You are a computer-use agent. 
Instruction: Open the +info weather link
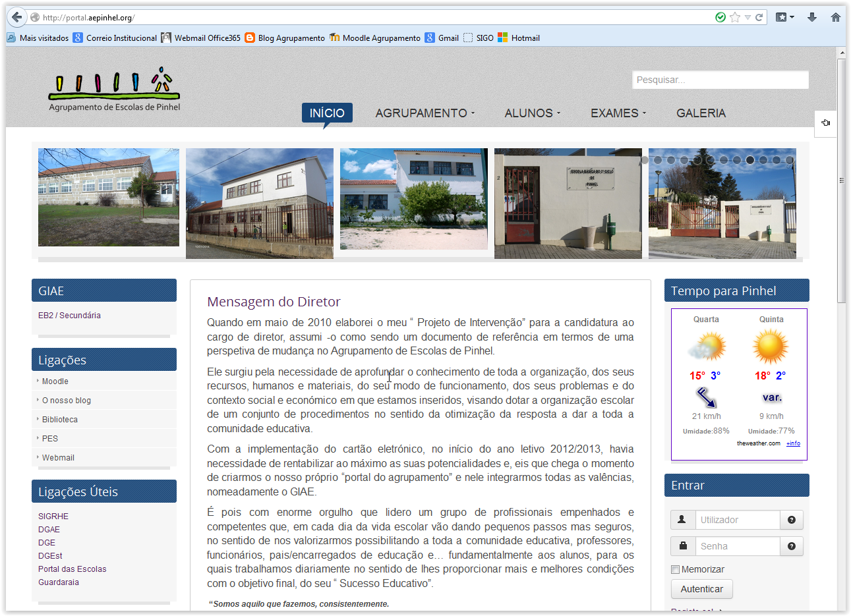coord(793,443)
